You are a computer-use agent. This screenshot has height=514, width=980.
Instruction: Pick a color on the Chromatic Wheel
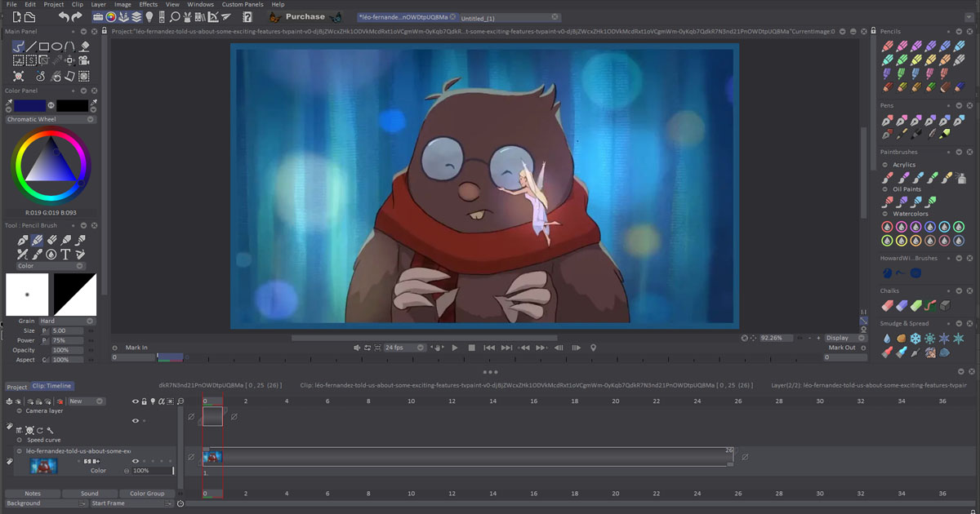click(x=49, y=163)
